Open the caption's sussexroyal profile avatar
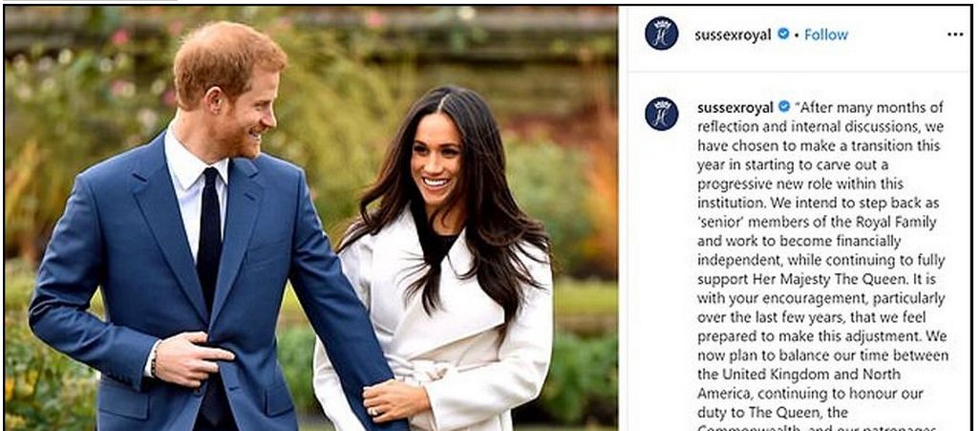The width and height of the screenshot is (980, 431). [661, 114]
